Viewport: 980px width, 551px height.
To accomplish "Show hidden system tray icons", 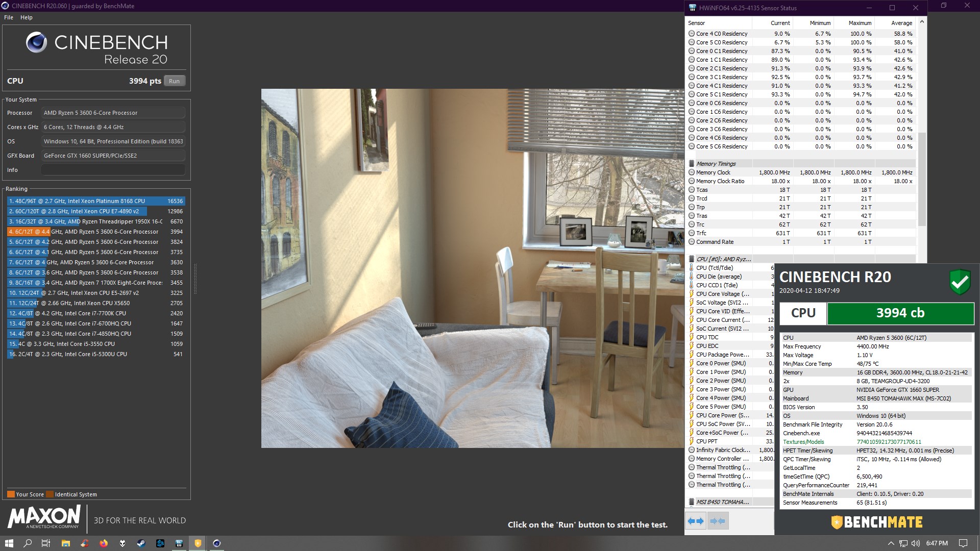I will (891, 543).
